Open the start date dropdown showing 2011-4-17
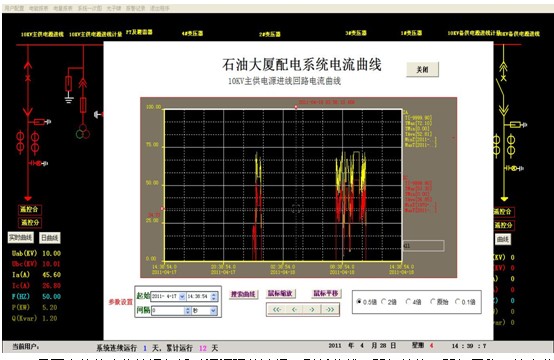The width and height of the screenshot is (554, 360). [182, 296]
